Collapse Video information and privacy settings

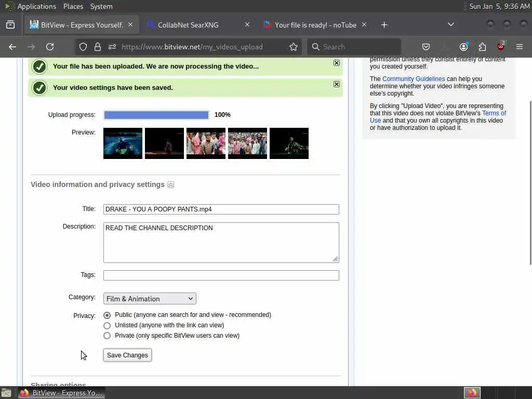(x=170, y=185)
